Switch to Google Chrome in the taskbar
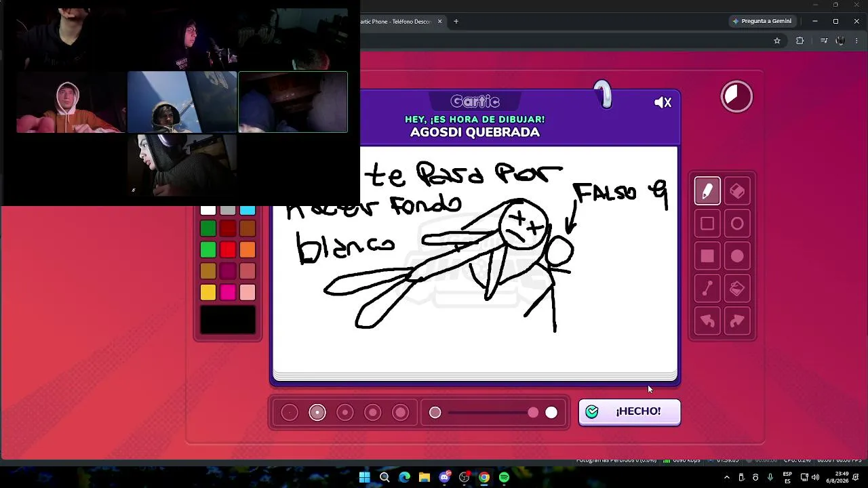 [x=484, y=477]
